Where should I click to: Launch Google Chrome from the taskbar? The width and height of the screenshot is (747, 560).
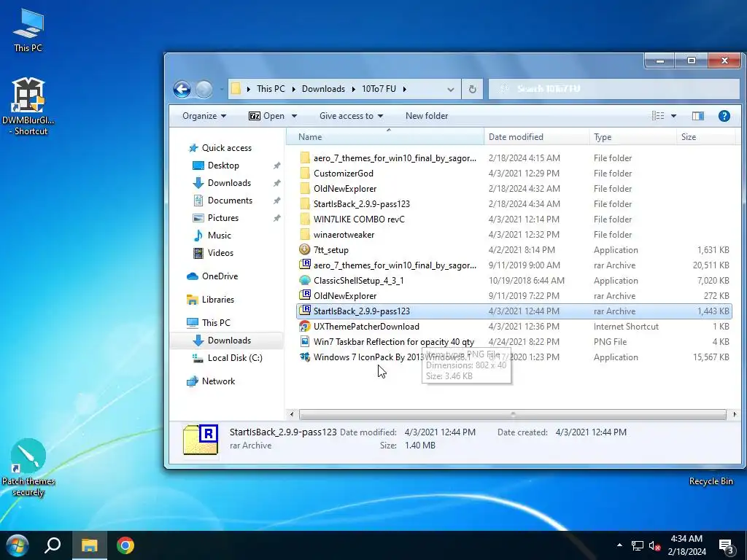click(x=125, y=545)
